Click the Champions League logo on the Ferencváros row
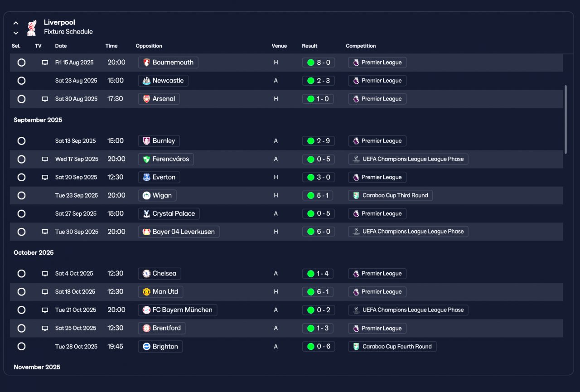Viewport: 580px width, 392px height. point(357,159)
